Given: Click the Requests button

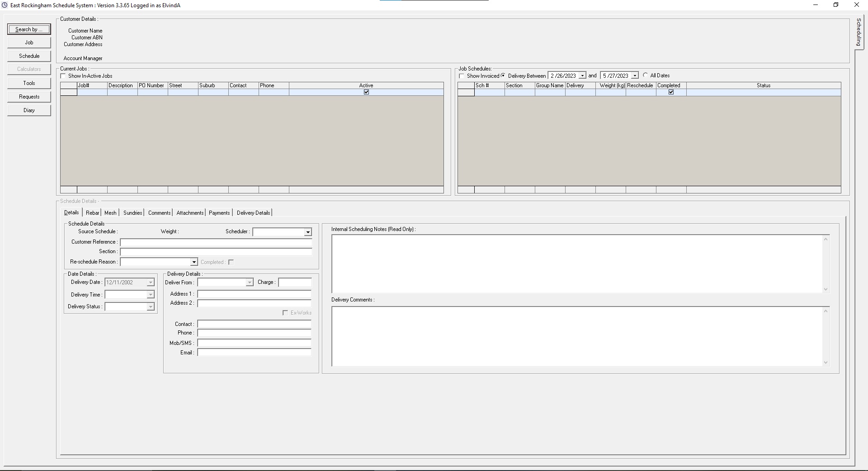Looking at the screenshot, I should pos(28,96).
